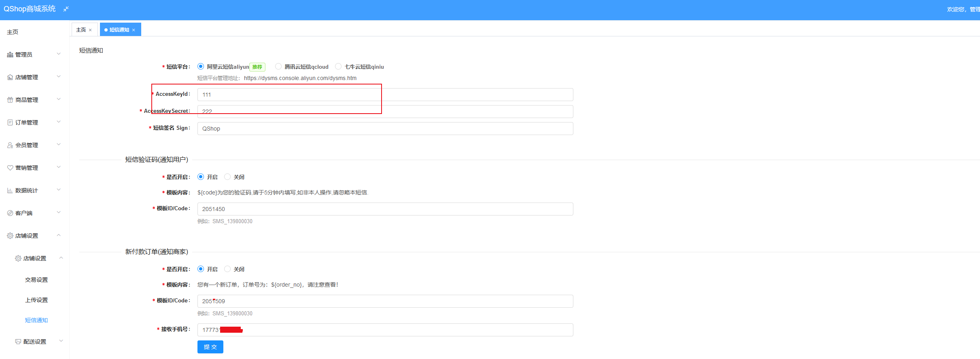
Task: Expand the 会员管理 menu chevron
Action: pos(59,144)
